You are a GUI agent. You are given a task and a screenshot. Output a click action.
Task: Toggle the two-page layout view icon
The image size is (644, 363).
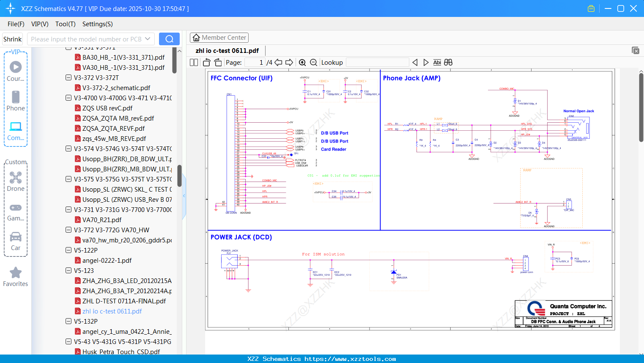194,63
